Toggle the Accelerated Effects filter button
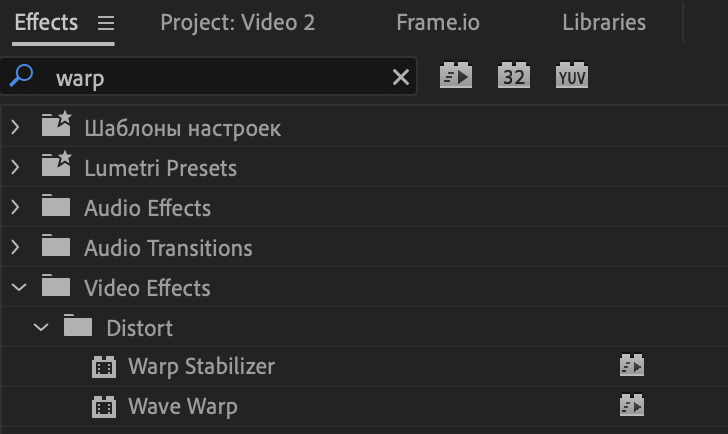Viewport: 728px width, 434px height. coord(455,75)
